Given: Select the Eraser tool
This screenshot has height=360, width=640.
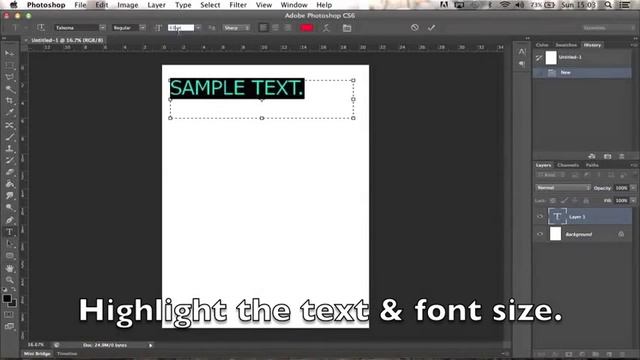Looking at the screenshot, I should [9, 172].
